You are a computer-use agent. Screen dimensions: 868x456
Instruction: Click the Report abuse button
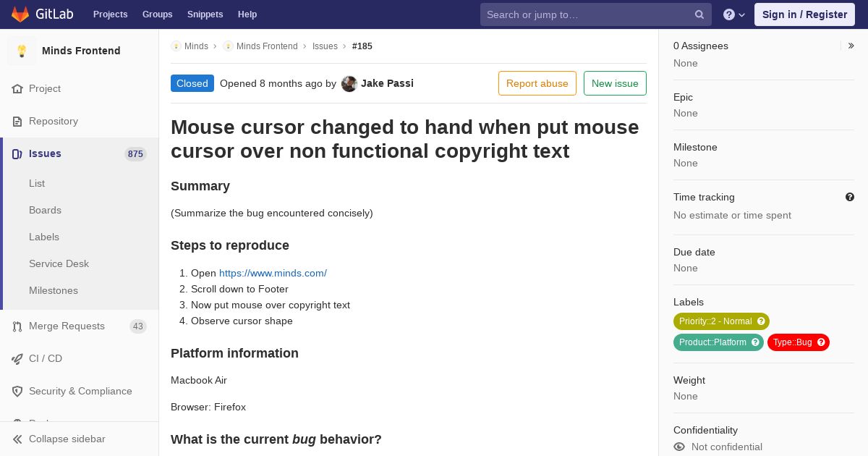(537, 83)
